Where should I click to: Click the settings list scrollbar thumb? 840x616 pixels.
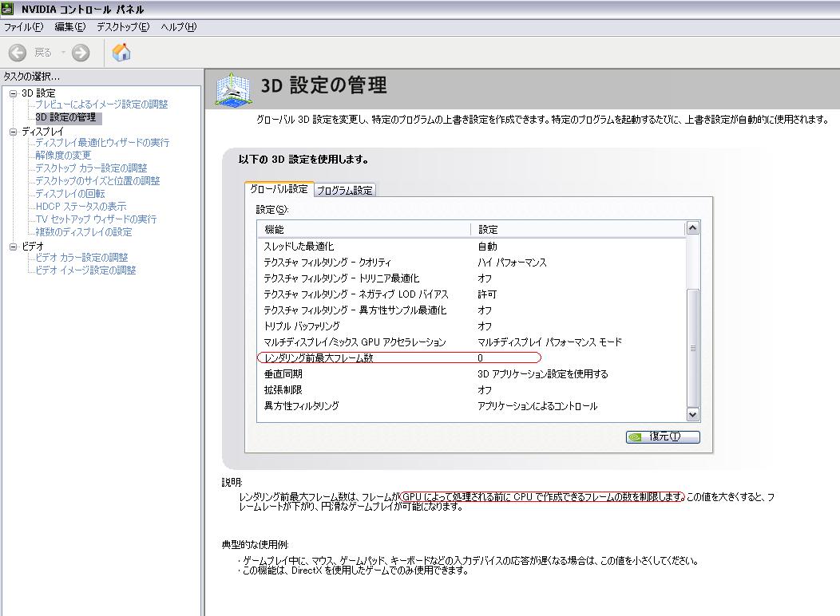coord(692,348)
